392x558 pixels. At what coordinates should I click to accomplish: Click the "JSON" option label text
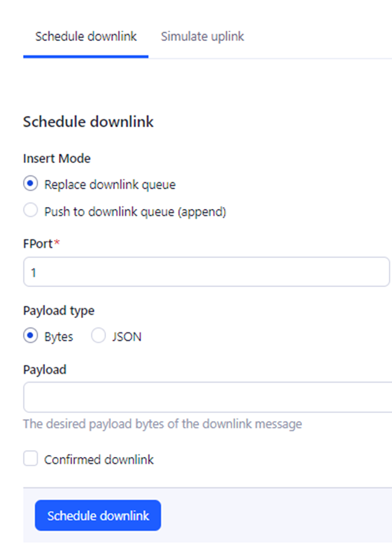[127, 337]
